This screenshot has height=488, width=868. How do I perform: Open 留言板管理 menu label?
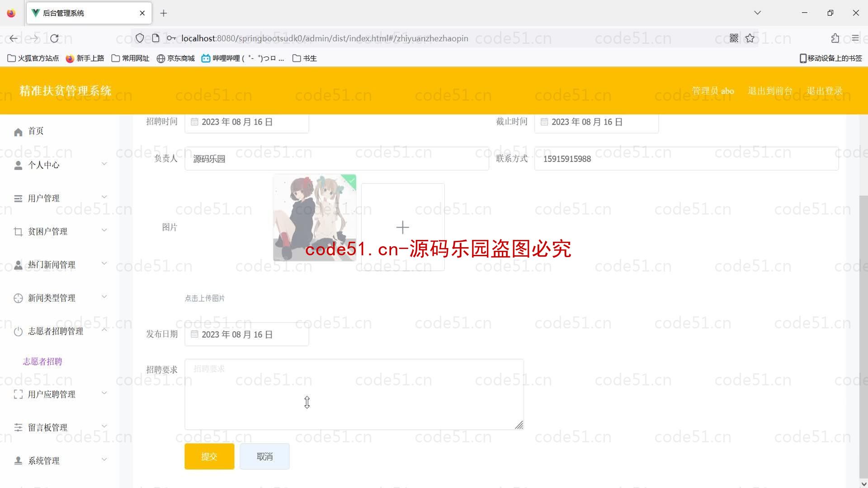[47, 427]
